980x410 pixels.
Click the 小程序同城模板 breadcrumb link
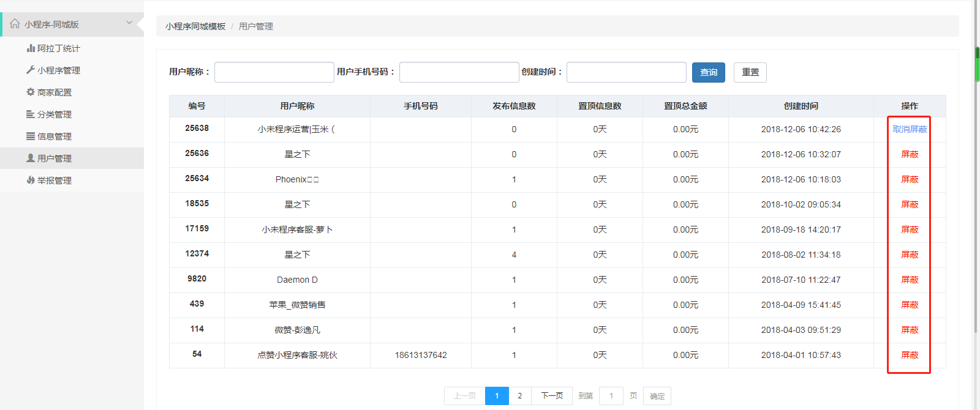(x=195, y=26)
